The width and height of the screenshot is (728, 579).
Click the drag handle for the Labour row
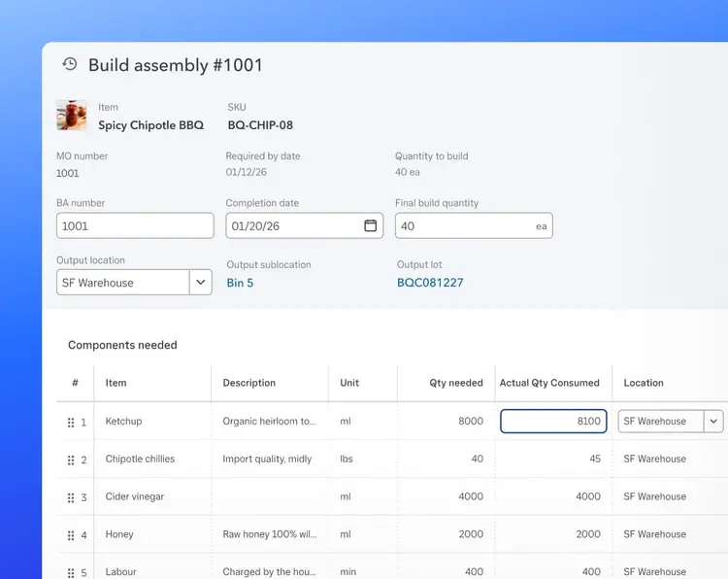(71, 572)
